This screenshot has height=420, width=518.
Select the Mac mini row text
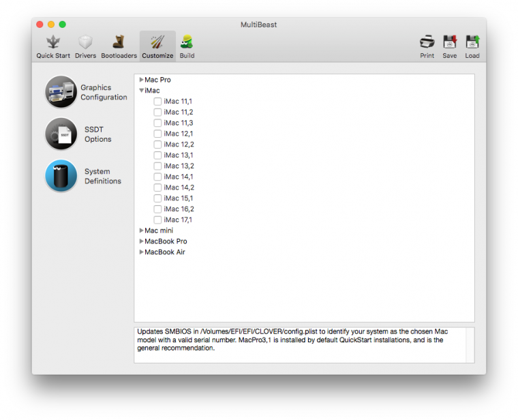(159, 230)
